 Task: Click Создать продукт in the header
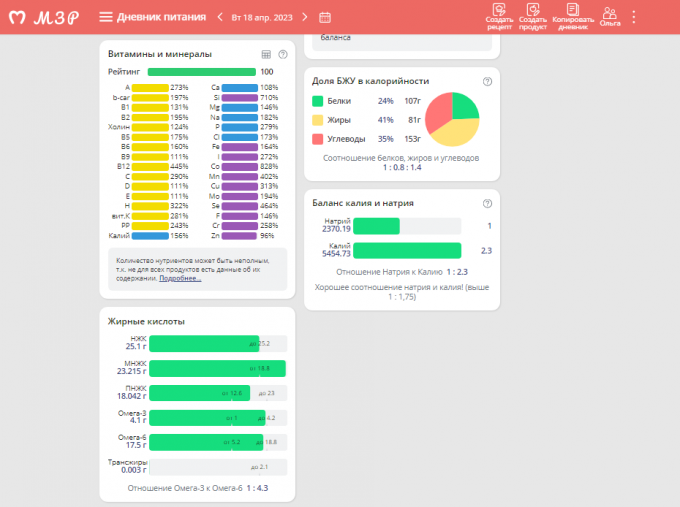click(532, 17)
